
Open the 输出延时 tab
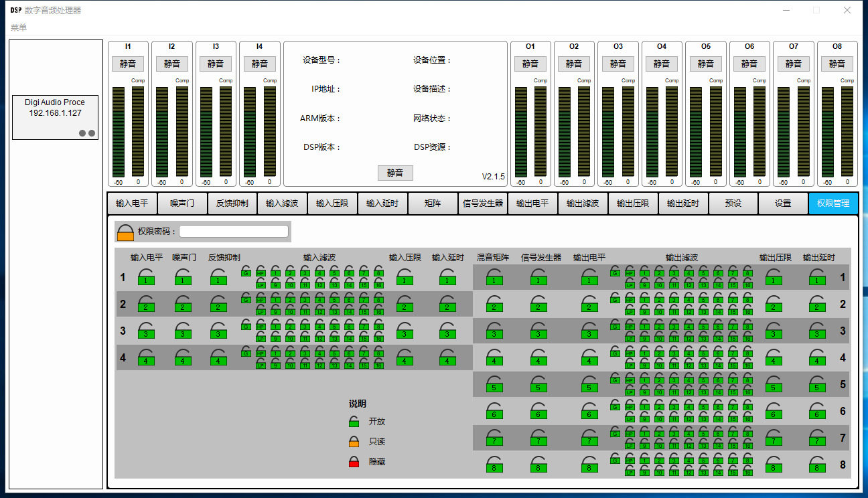pyautogui.click(x=683, y=203)
